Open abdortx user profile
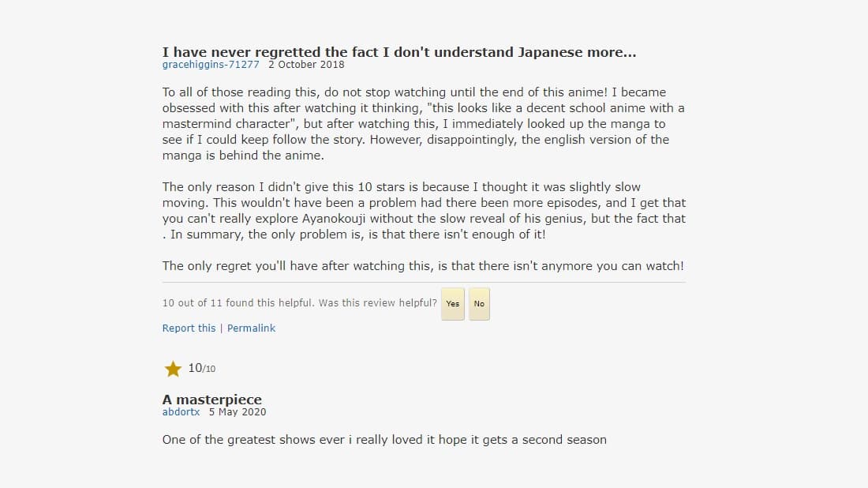Viewport: 868px width, 488px height. coord(181,411)
